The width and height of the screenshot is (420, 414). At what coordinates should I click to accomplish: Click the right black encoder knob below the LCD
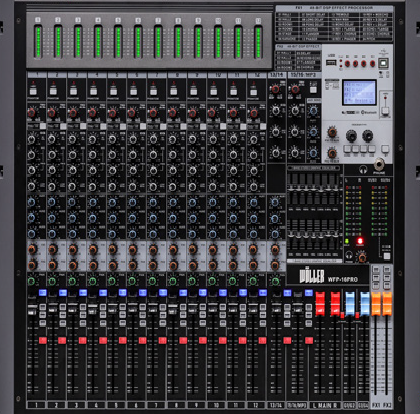click(367, 136)
